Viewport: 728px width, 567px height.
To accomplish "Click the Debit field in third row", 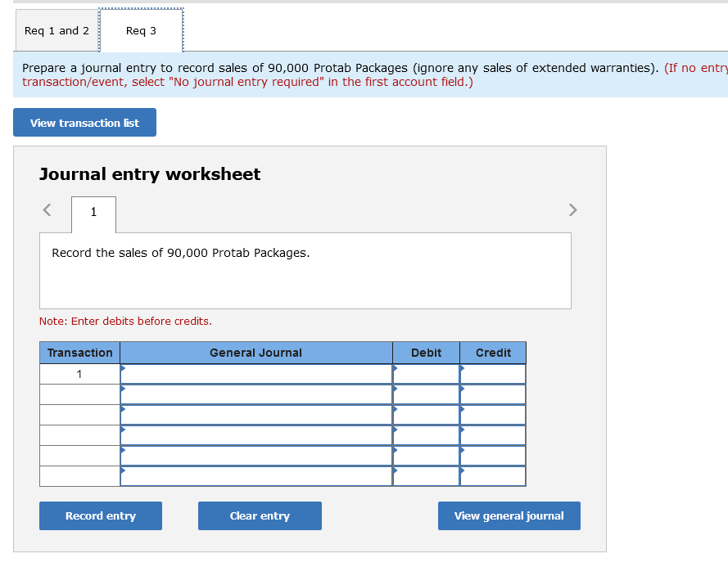I will [426, 415].
